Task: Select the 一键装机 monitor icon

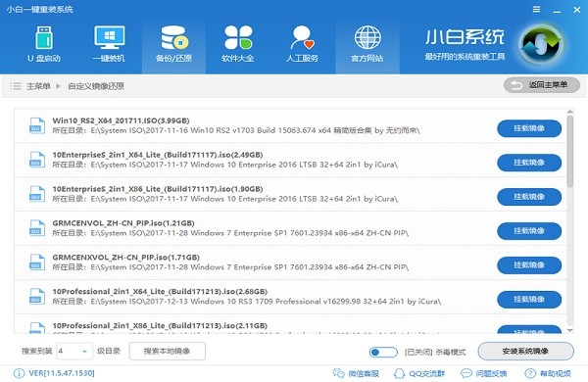Action: [x=109, y=37]
